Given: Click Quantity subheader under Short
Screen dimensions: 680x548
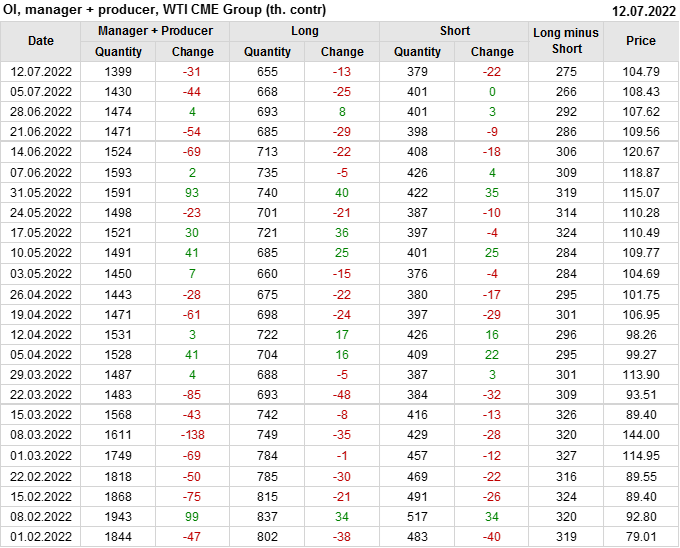Looking at the screenshot, I should 417,52.
